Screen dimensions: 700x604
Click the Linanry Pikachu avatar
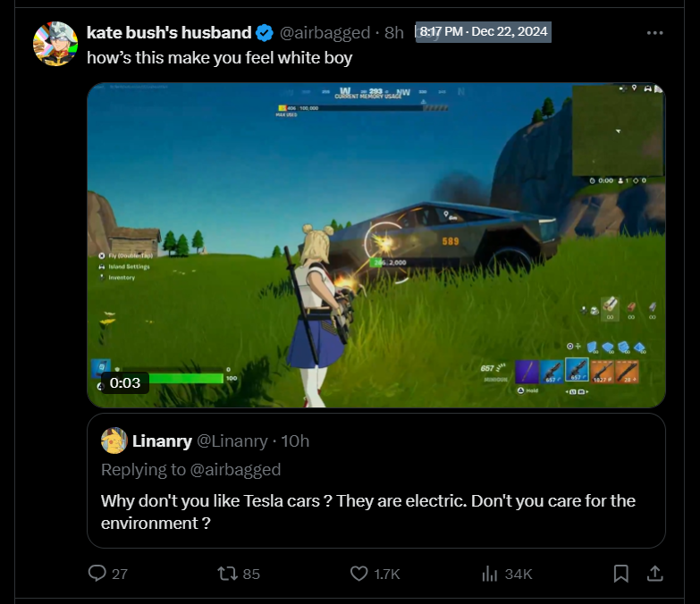click(x=114, y=440)
